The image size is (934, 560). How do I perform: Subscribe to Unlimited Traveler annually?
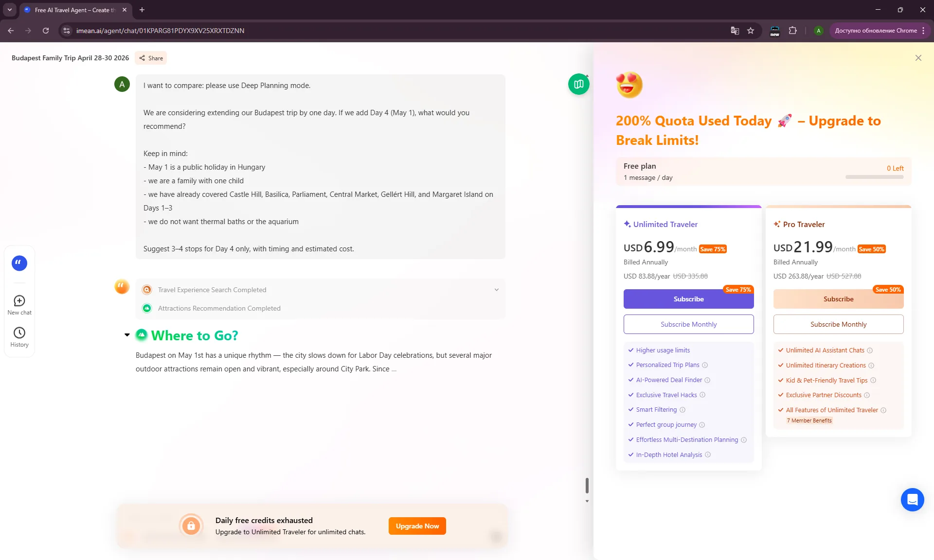pos(688,299)
